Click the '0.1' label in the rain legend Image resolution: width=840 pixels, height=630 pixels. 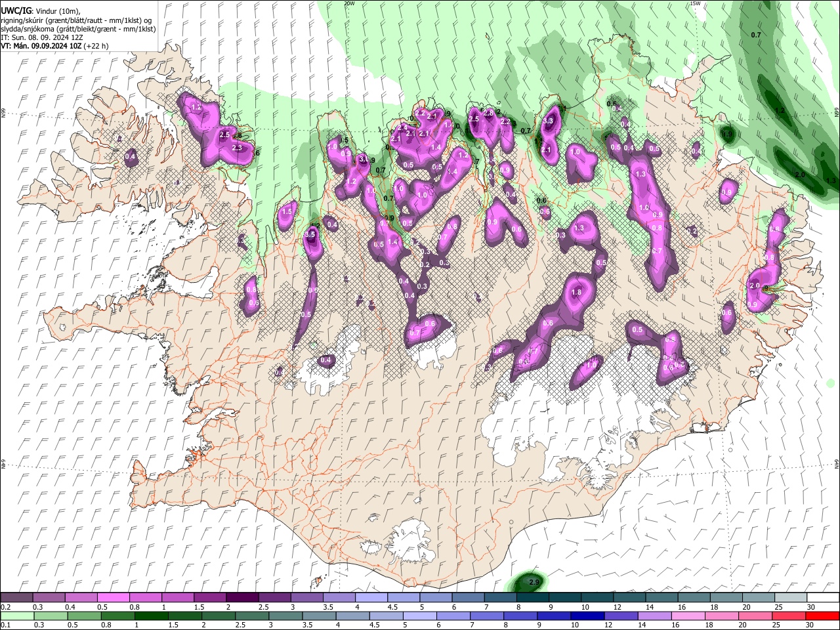click(7, 625)
